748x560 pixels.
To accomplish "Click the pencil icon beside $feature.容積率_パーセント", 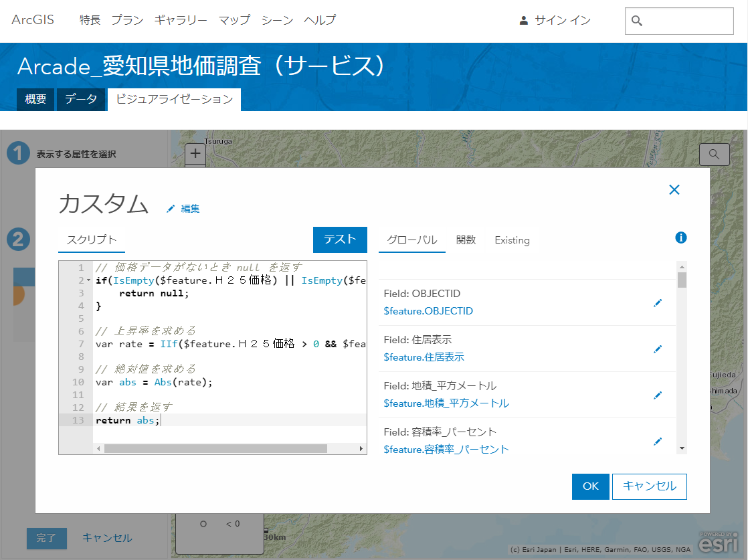I will click(x=658, y=441).
